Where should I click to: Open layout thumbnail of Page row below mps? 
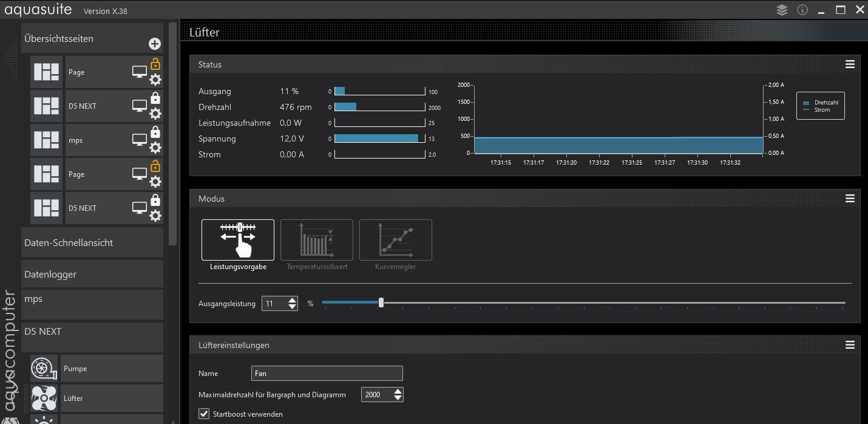pyautogui.click(x=47, y=174)
